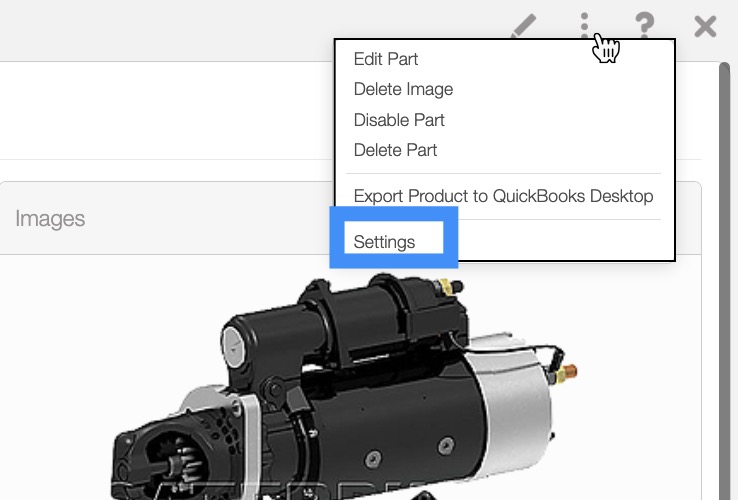Open the three-dot more options menu

(586, 25)
